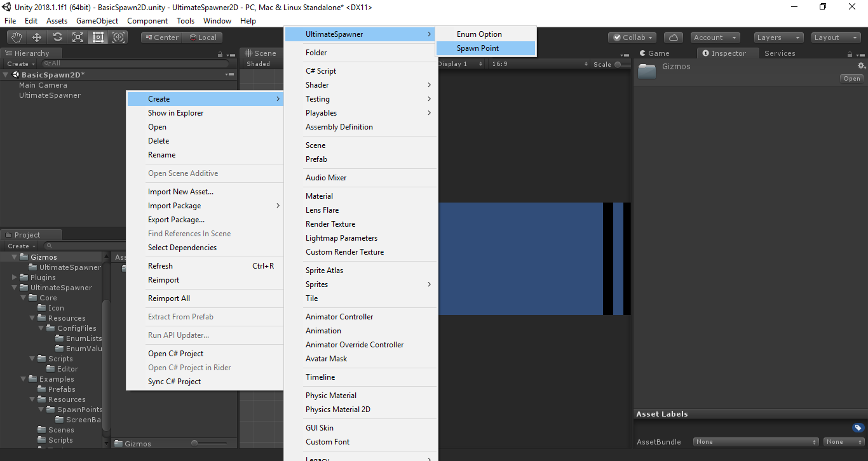The width and height of the screenshot is (868, 461).
Task: Select the Editor folder in Project
Action: (63, 369)
